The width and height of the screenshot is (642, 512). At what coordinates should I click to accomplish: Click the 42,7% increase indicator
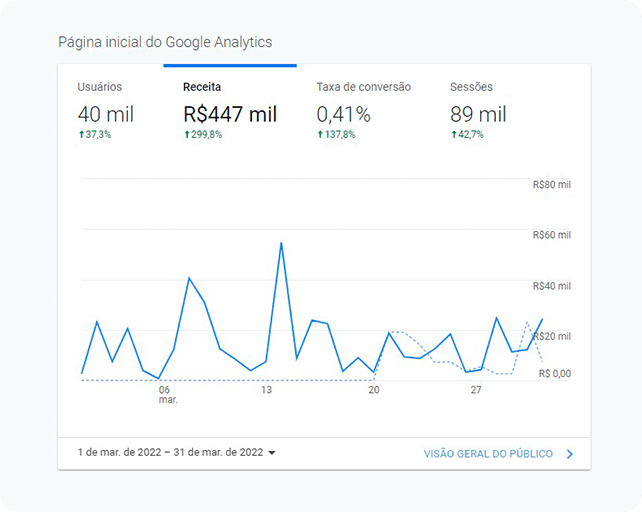tap(467, 134)
